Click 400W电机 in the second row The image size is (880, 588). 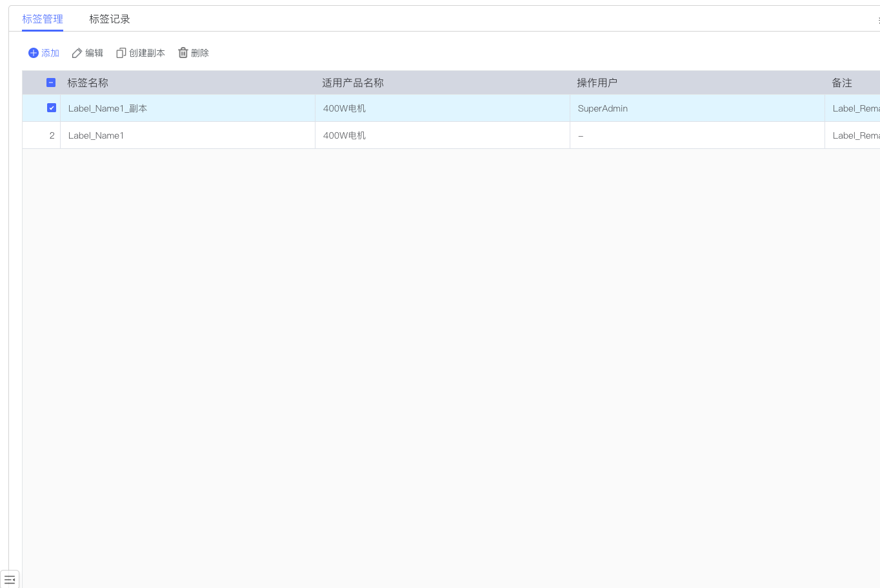(345, 135)
